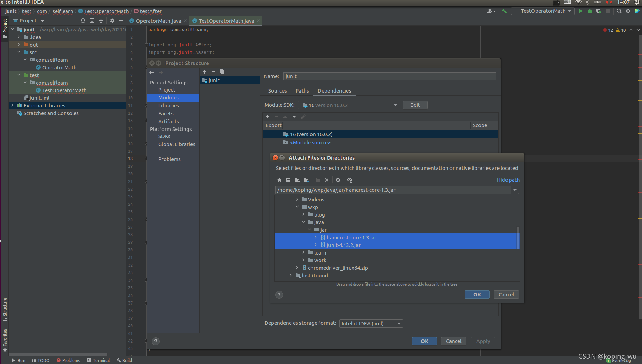Select the Dependencies tab
This screenshot has height=364, width=642.
click(x=334, y=91)
